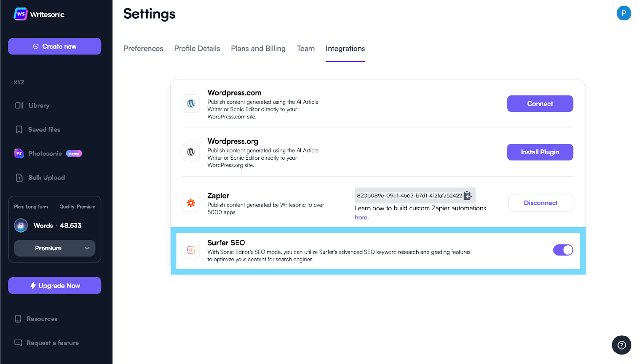Open the help question mark icon
Viewport: 640px width, 364px height.
click(x=621, y=345)
